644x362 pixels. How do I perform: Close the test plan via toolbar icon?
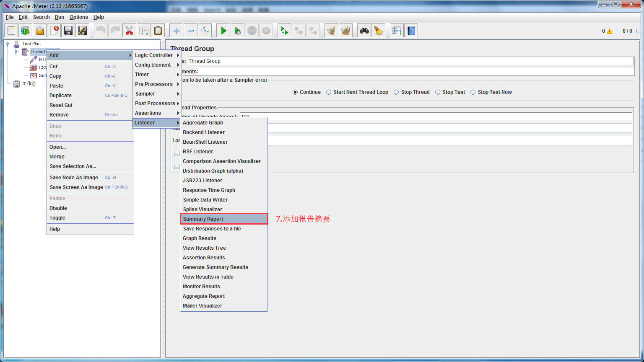pos(55,31)
